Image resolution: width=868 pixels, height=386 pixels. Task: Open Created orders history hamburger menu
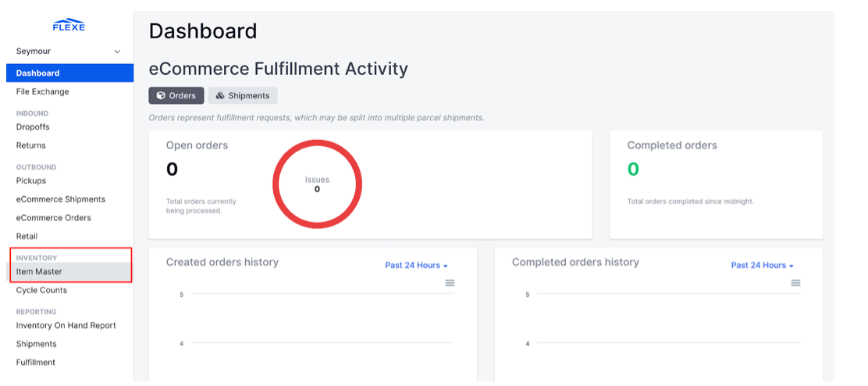[x=450, y=283]
